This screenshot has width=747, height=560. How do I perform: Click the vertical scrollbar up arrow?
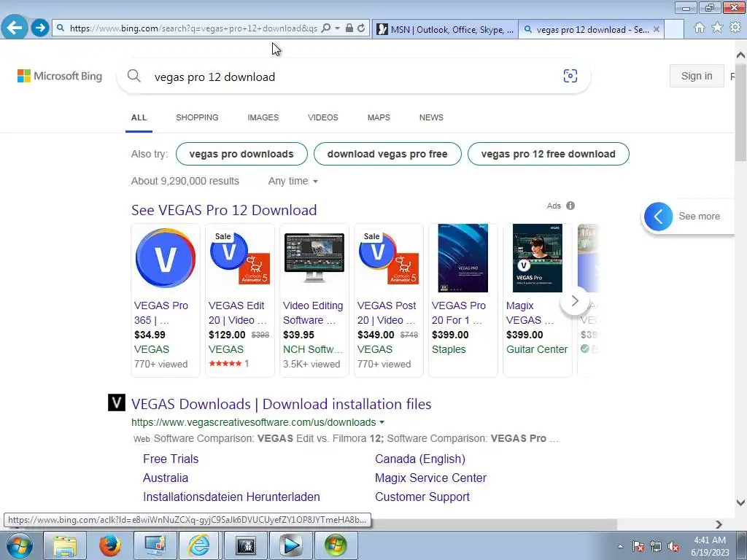pos(741,55)
